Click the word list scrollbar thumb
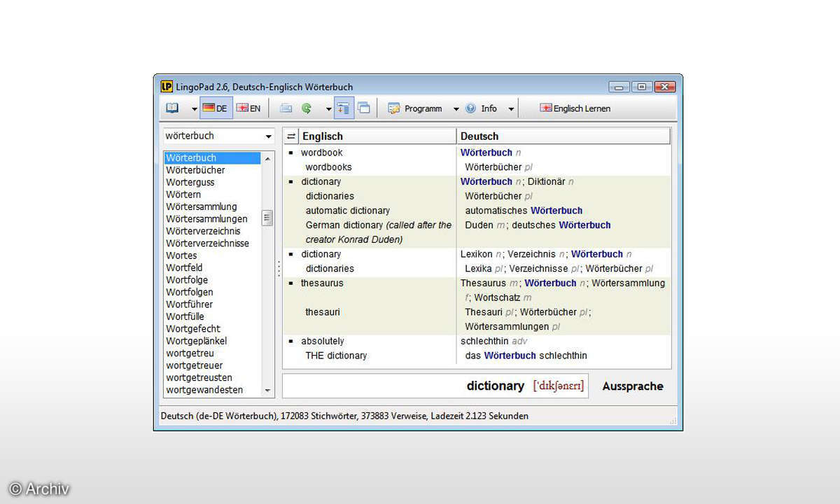 point(267,218)
